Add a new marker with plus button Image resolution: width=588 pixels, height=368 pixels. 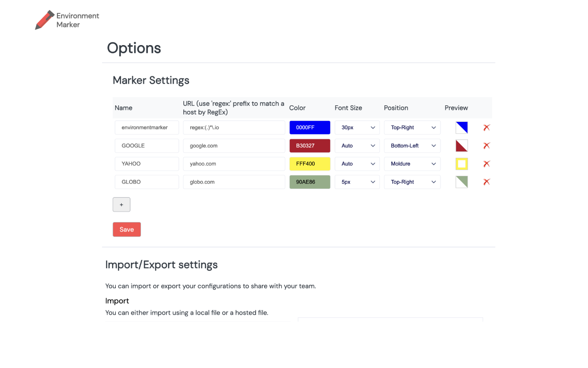121,205
